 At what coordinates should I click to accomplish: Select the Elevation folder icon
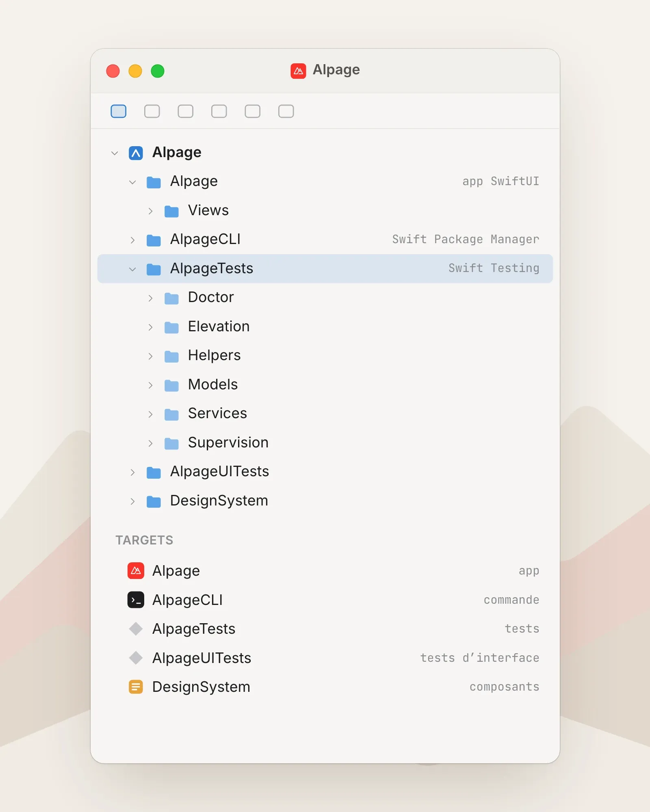tap(171, 327)
